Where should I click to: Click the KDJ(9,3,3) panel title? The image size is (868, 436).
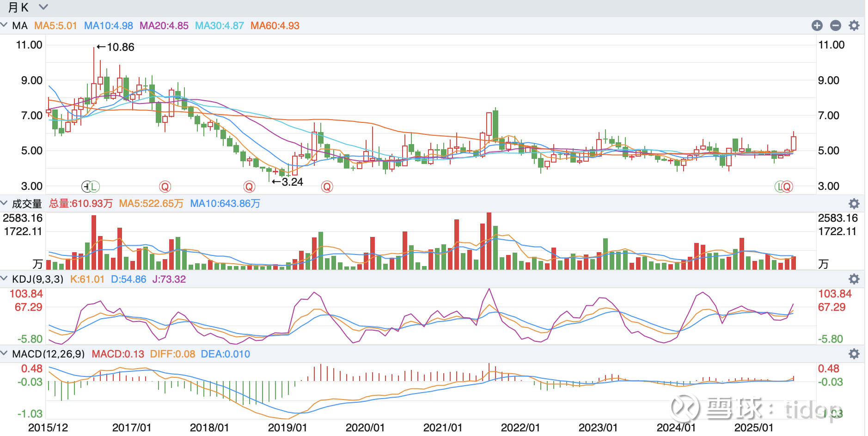tap(38, 279)
